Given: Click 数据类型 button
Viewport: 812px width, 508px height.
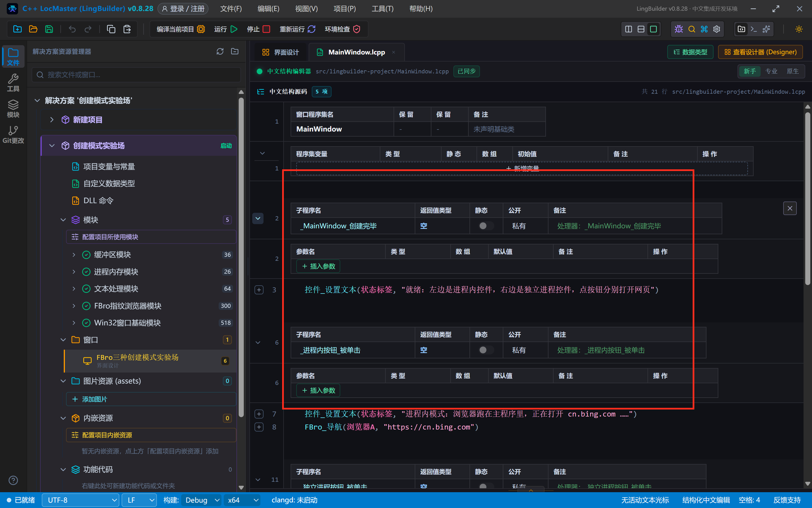Looking at the screenshot, I should 690,52.
